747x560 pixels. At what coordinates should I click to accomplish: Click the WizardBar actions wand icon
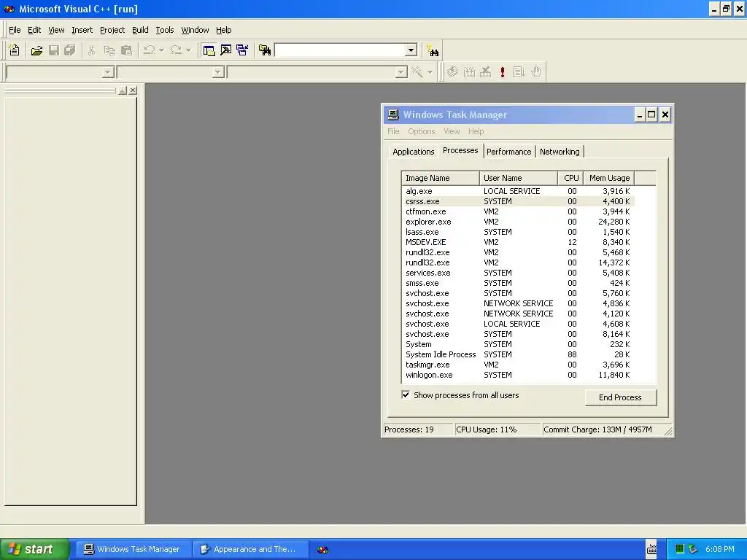point(418,72)
